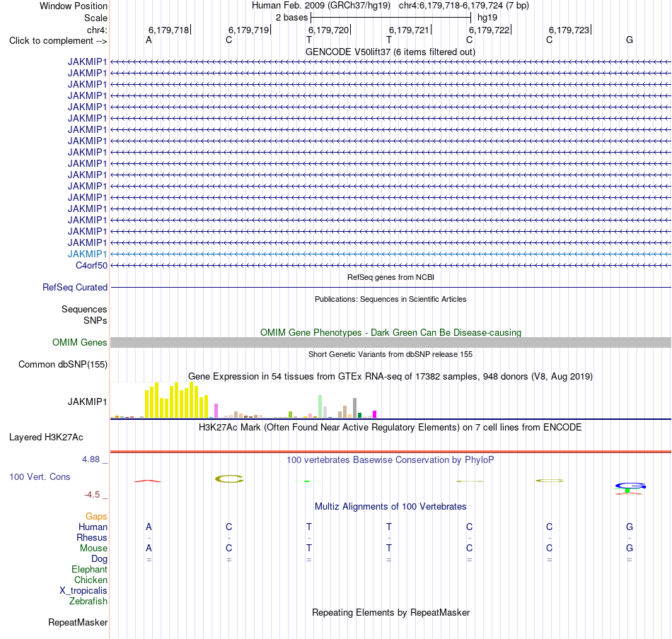Click the yellow bars in the GTEx expression chart
The height and width of the screenshot is (639, 672).
pos(177,401)
